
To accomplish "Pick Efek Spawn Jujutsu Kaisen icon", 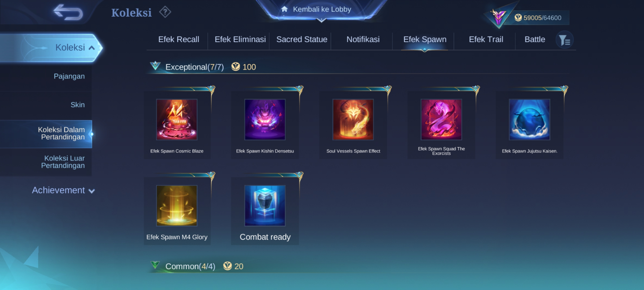I will point(530,119).
